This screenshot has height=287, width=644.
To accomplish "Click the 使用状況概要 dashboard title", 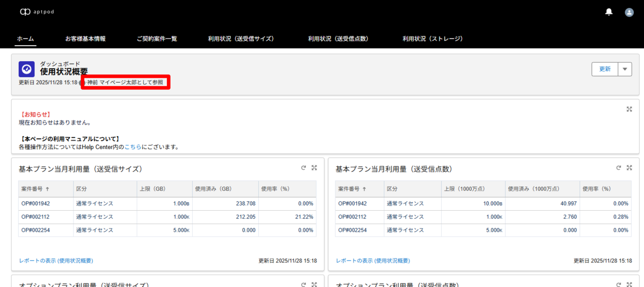I will point(64,72).
